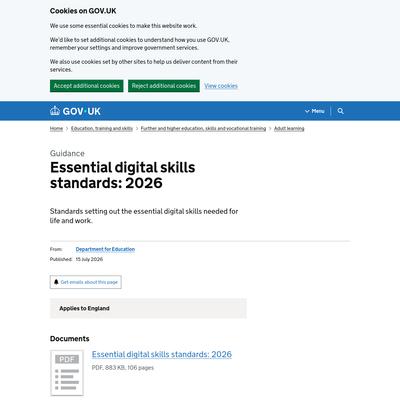The height and width of the screenshot is (400, 400).
Task: Open the PDF document thumbnail
Action: pyautogui.click(x=67, y=373)
